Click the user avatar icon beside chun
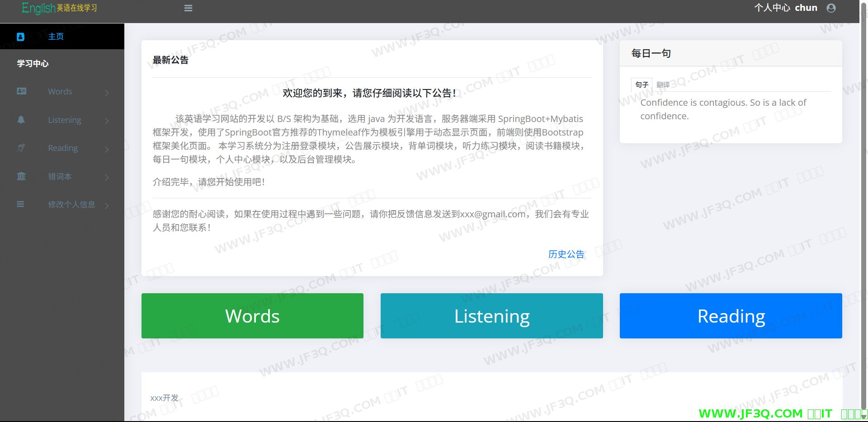The image size is (868, 422). 831,8
